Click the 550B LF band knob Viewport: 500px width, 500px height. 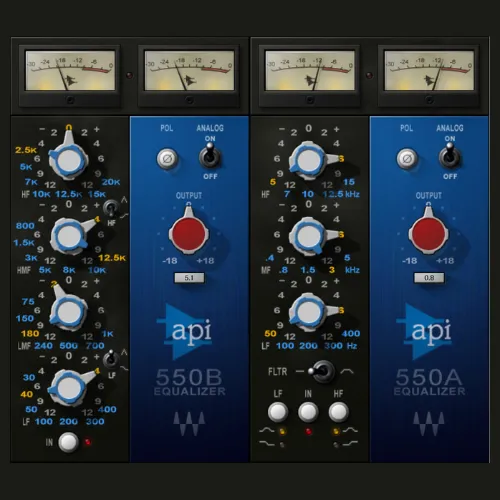pyautogui.click(x=68, y=388)
